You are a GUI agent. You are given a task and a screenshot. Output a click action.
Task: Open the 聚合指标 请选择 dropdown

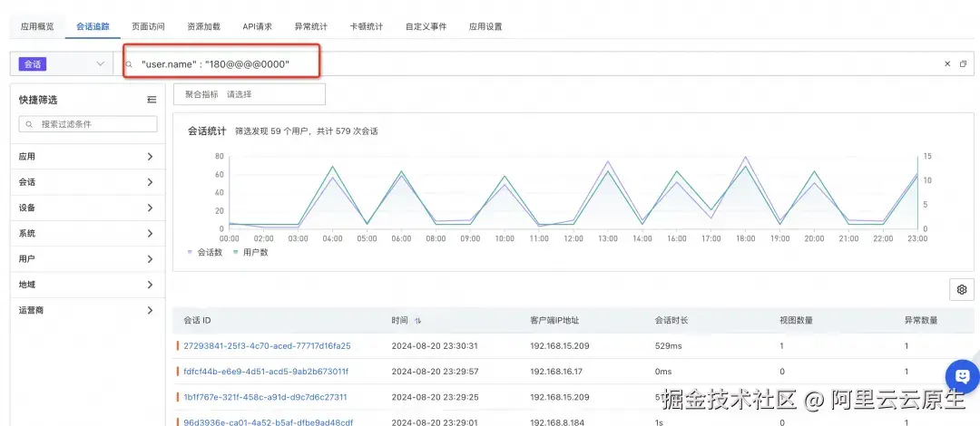click(250, 94)
